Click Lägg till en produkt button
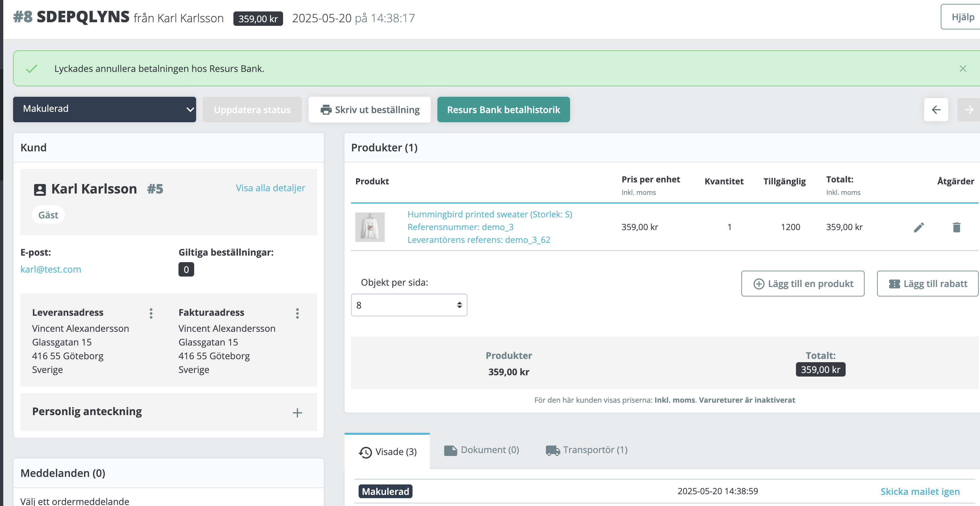980x506 pixels. click(803, 283)
